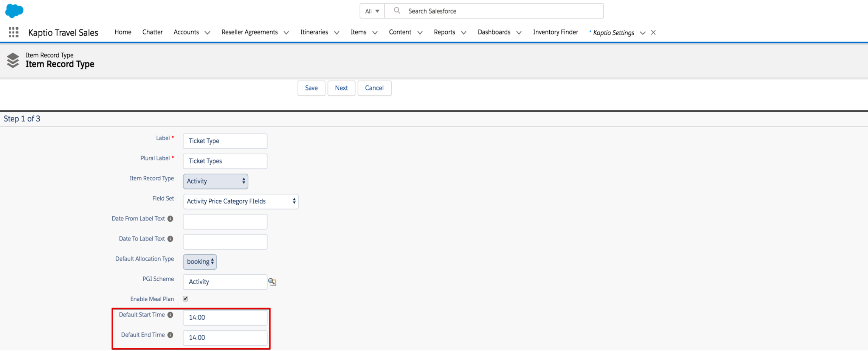
Task: Expand the Reports menu chevron
Action: tap(463, 33)
